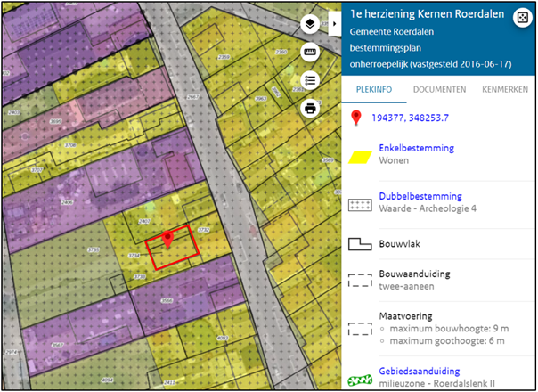
Task: Collapse the side panel arrow
Action: tap(335, 24)
